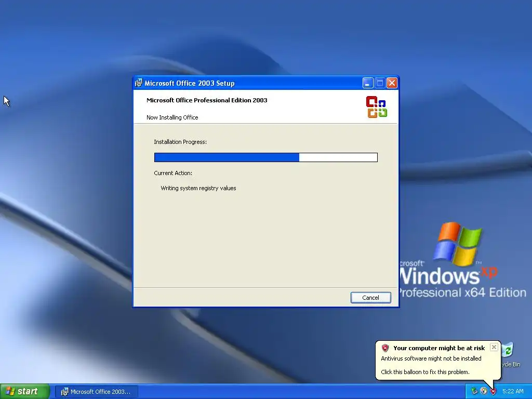Click the 'Your computer might be at risk' title
Viewport: 532px width, 399px height.
pos(439,348)
